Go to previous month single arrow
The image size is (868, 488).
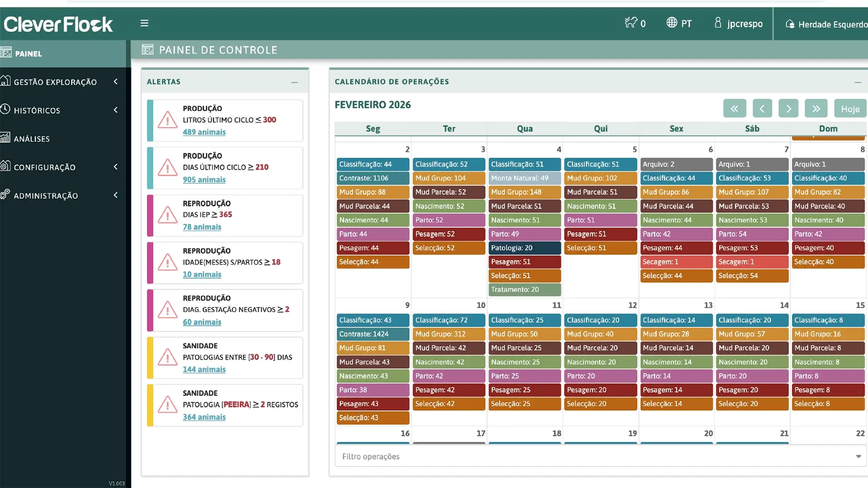coord(762,108)
